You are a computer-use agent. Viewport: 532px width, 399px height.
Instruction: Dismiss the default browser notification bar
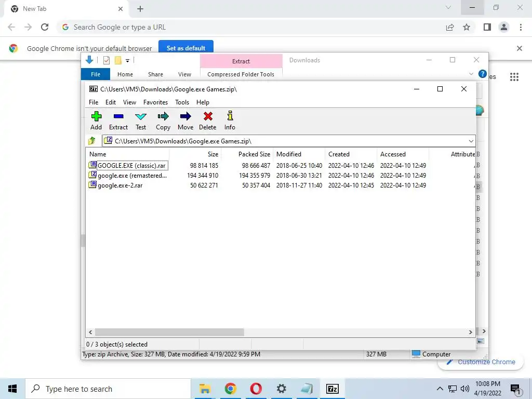[519, 48]
